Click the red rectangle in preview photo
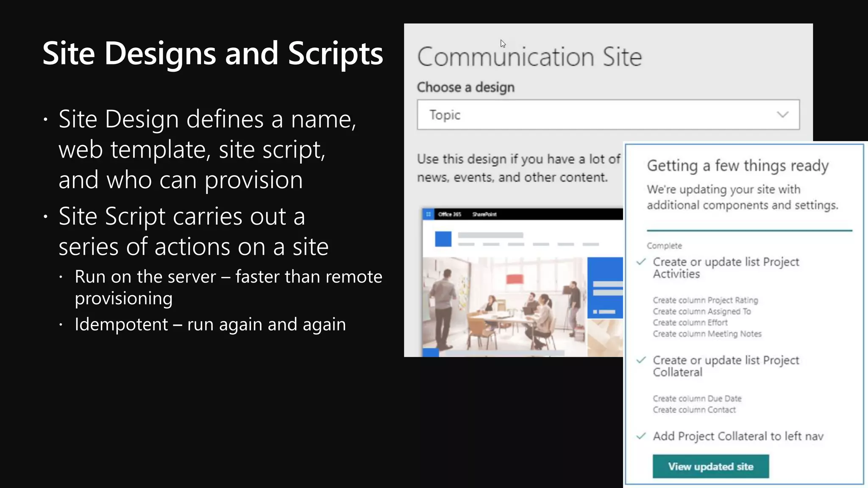868x488 pixels. [x=515, y=279]
